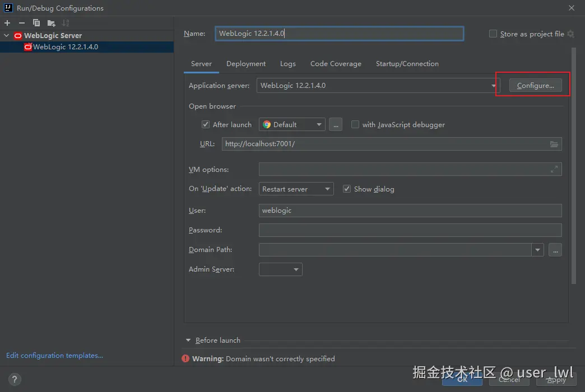Click the User input field

coord(410,211)
